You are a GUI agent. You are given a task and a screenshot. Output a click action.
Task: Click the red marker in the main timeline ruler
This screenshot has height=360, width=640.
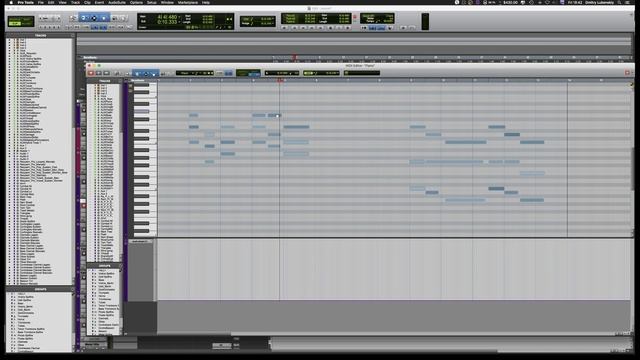294,57
